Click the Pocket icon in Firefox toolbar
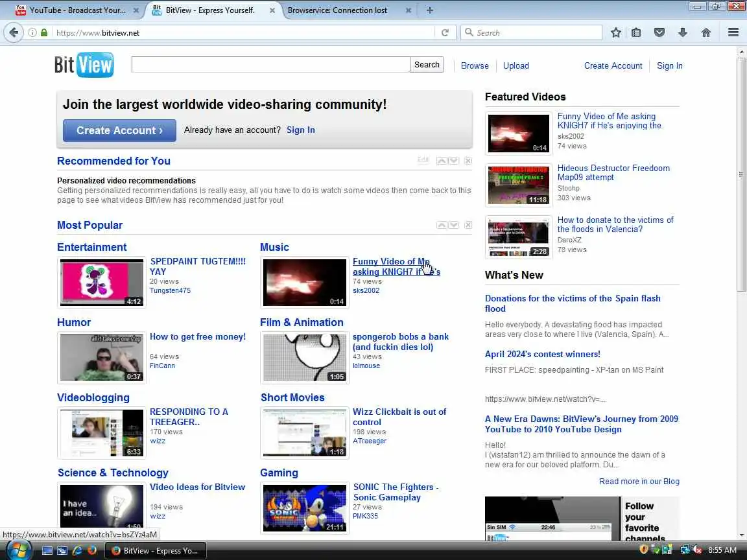Screen dimensions: 747x560 click(x=659, y=32)
